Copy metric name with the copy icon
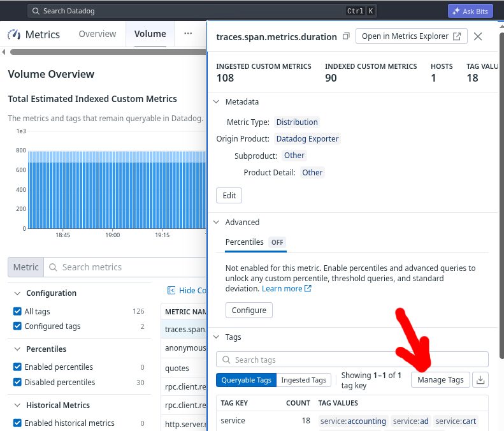The image size is (504, 431). click(346, 36)
